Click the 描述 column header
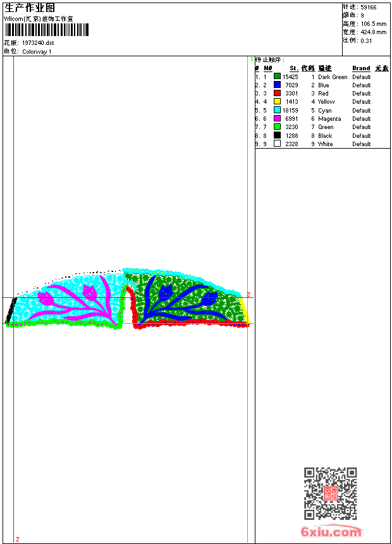The height and width of the screenshot is (544, 392). point(325,68)
